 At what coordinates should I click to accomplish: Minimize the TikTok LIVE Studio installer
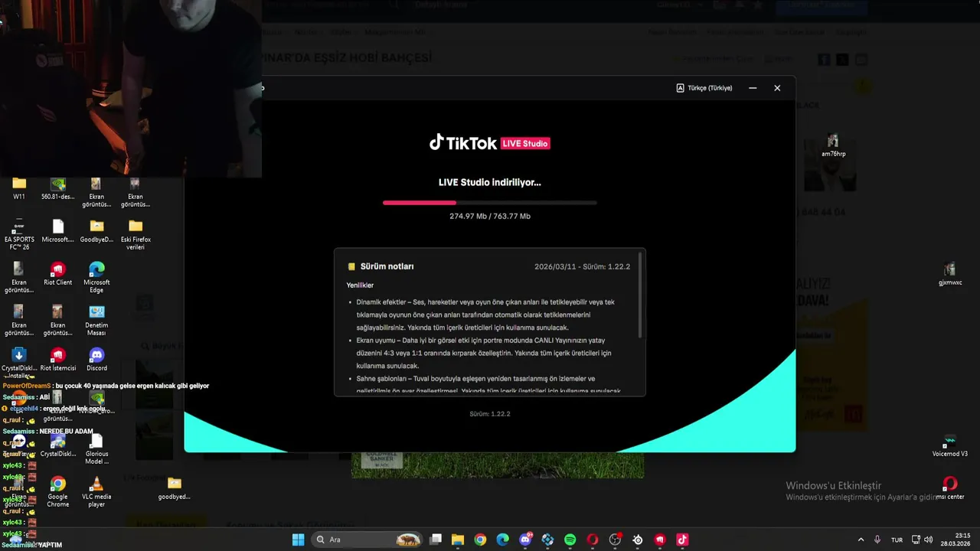[x=753, y=88]
